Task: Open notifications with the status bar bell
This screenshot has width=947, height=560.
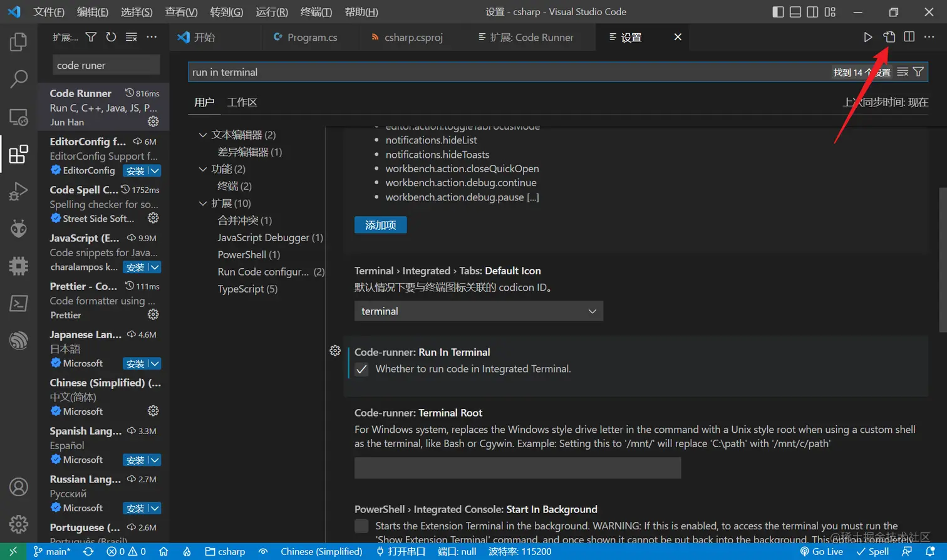Action: coord(930,552)
